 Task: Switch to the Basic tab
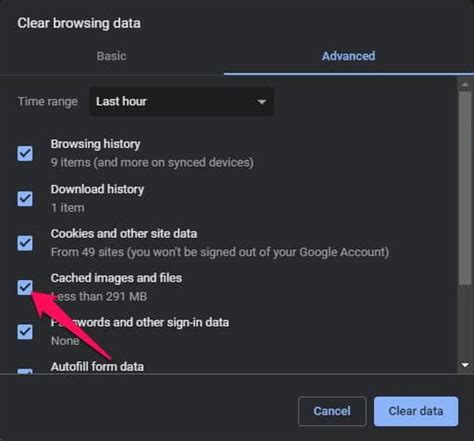[x=112, y=56]
